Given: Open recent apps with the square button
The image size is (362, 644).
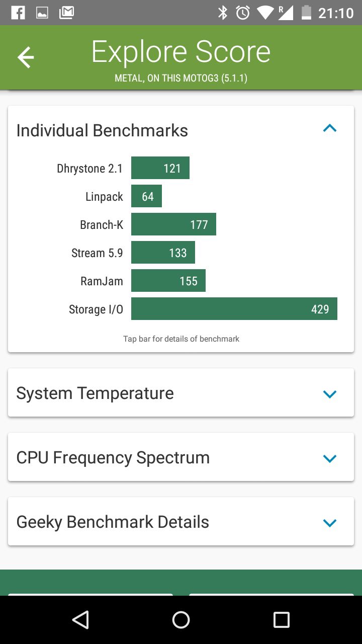Looking at the screenshot, I should point(282,620).
